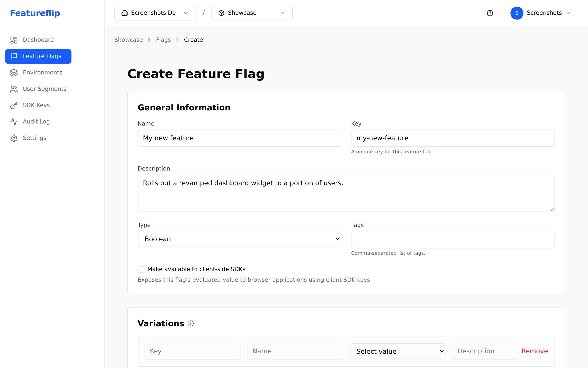Image resolution: width=588 pixels, height=368 pixels.
Task: Click the description textarea resize handle
Action: [552, 209]
